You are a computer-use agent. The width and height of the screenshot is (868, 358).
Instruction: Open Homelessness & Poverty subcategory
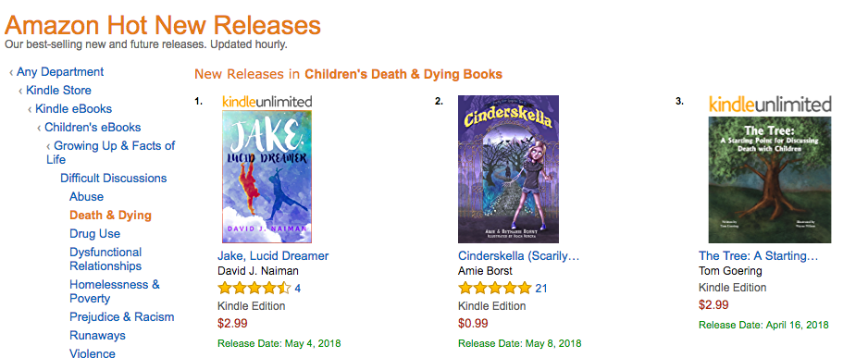click(x=115, y=291)
